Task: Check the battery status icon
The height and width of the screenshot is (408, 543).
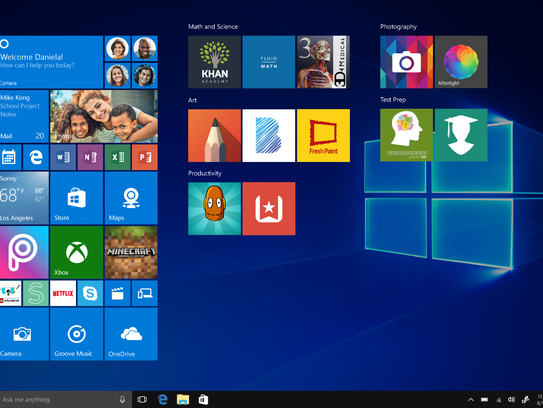Action: coord(484,400)
